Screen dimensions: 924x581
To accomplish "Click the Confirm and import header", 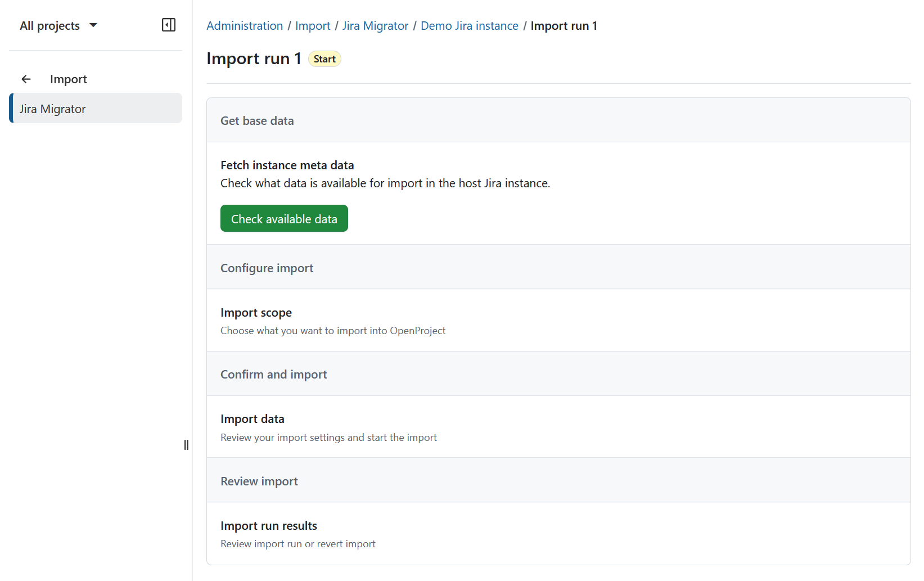I will [558, 374].
